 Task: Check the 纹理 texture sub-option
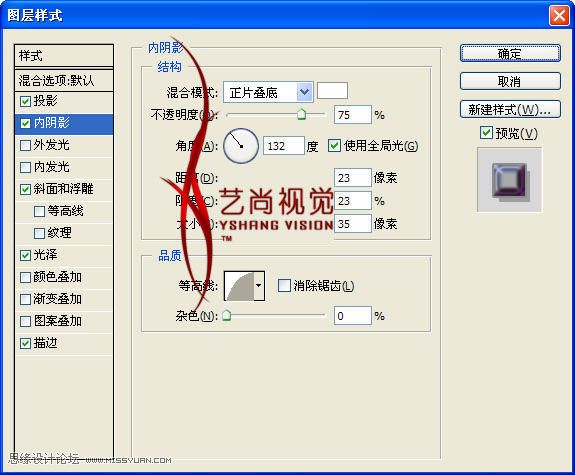[x=39, y=233]
